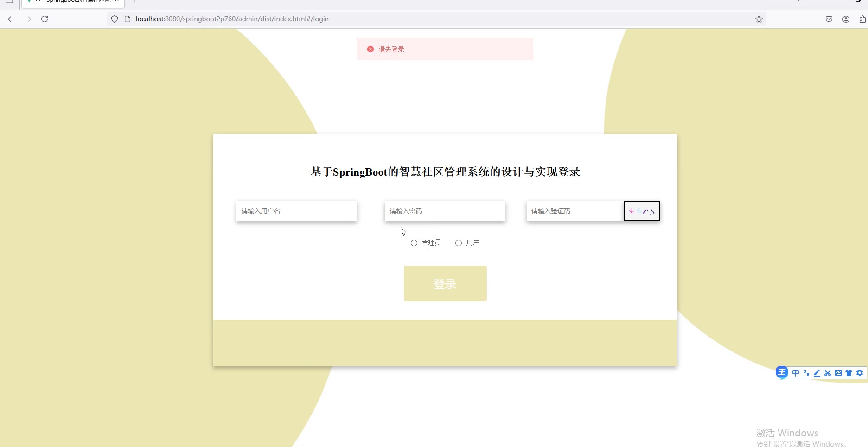This screenshot has height=447, width=868.
Task: Click the 登录 login button
Action: point(445,283)
